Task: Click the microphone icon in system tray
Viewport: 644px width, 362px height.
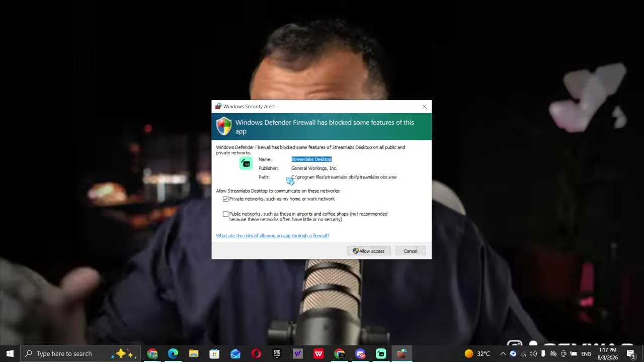Action: (x=543, y=353)
